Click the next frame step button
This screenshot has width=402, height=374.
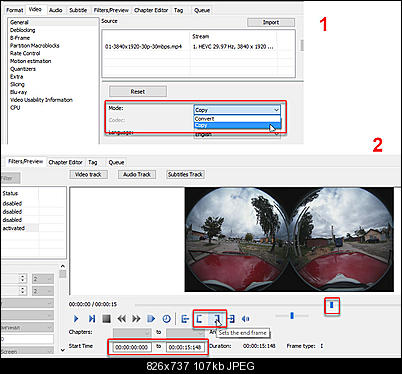click(92, 319)
